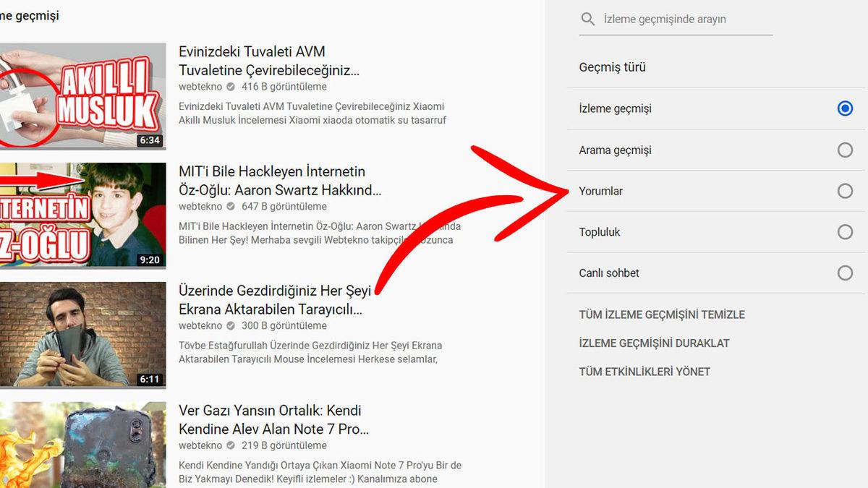This screenshot has width=868, height=488.
Task: Click the verified checkmark on the Note 7 Pro video entry
Action: [x=230, y=445]
